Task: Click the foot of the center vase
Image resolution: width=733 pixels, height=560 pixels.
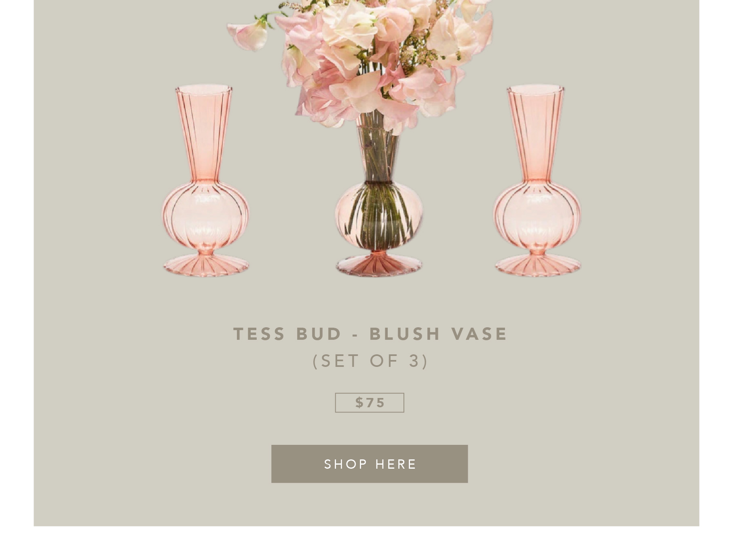Action: point(379,265)
